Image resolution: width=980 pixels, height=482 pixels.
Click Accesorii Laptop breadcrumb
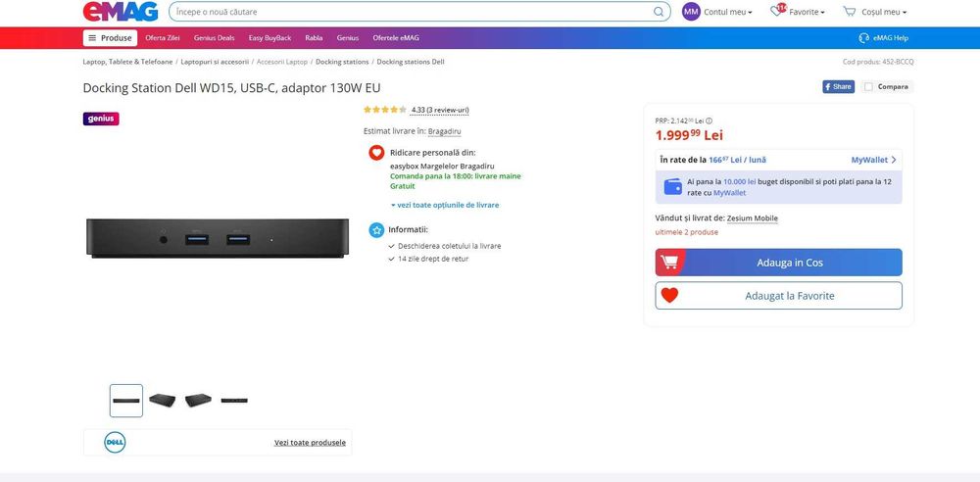pyautogui.click(x=282, y=62)
